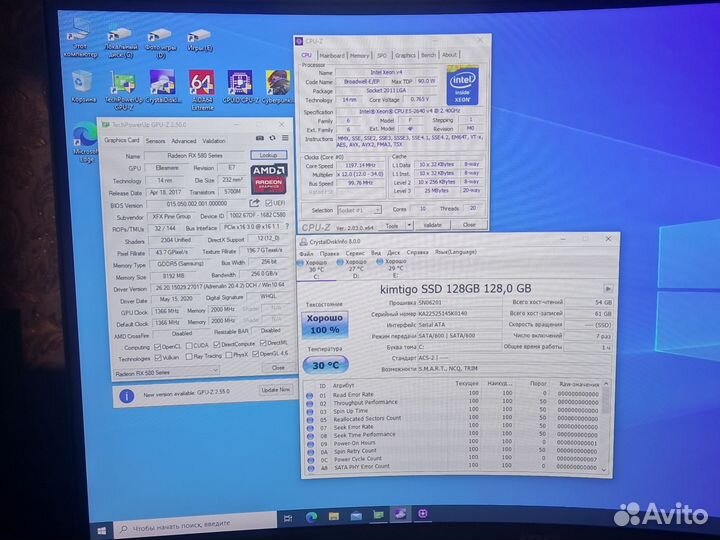Click the info icon in GPU-Z update bar
The image size is (720, 540).
point(127,396)
